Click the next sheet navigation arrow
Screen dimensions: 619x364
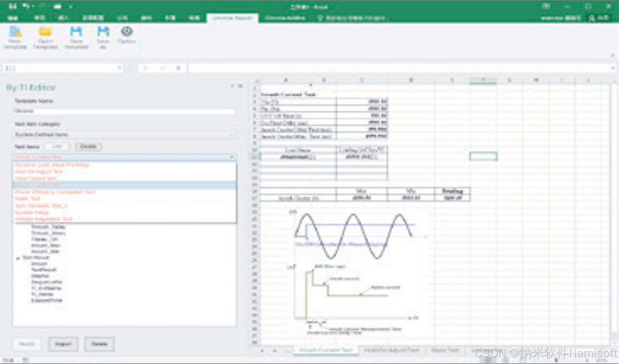[275, 350]
